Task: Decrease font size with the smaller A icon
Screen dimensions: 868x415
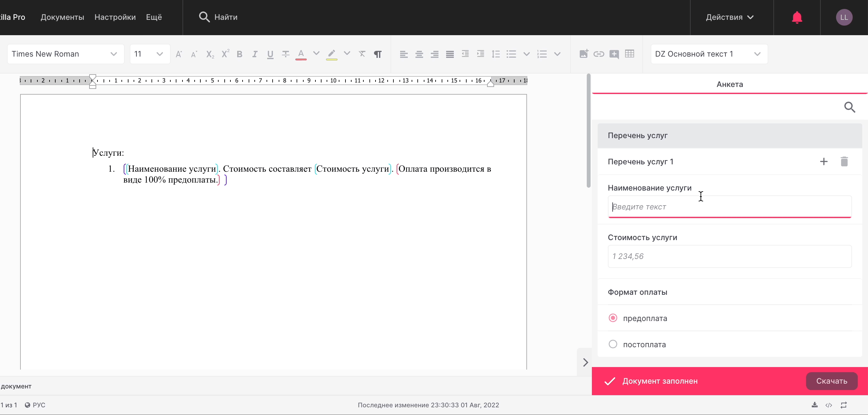Action: (x=194, y=54)
